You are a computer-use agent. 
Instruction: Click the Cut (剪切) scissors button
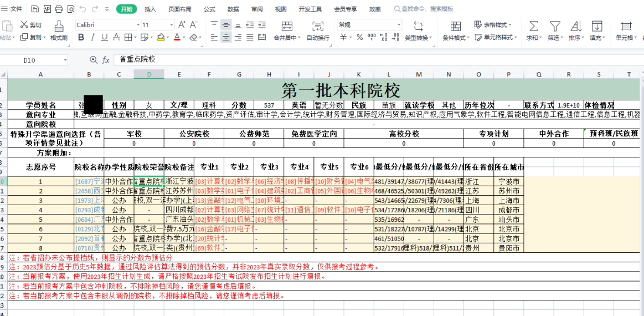[31, 25]
